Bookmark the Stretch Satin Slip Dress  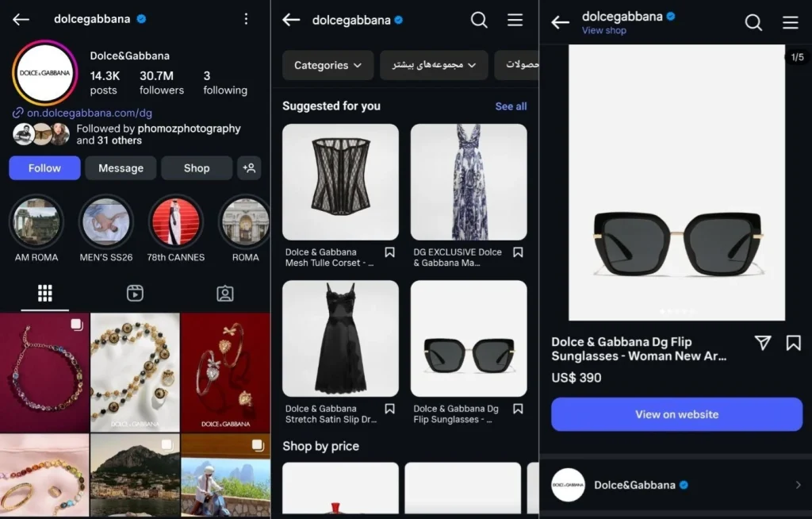point(390,409)
